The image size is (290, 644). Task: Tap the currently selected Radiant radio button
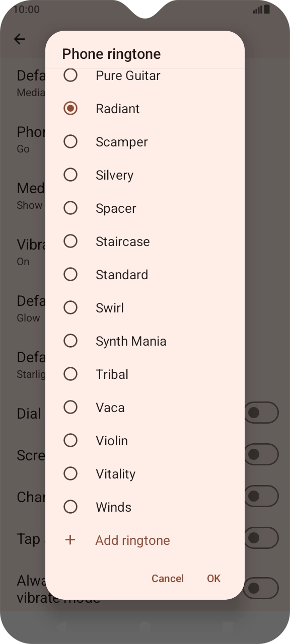click(70, 108)
